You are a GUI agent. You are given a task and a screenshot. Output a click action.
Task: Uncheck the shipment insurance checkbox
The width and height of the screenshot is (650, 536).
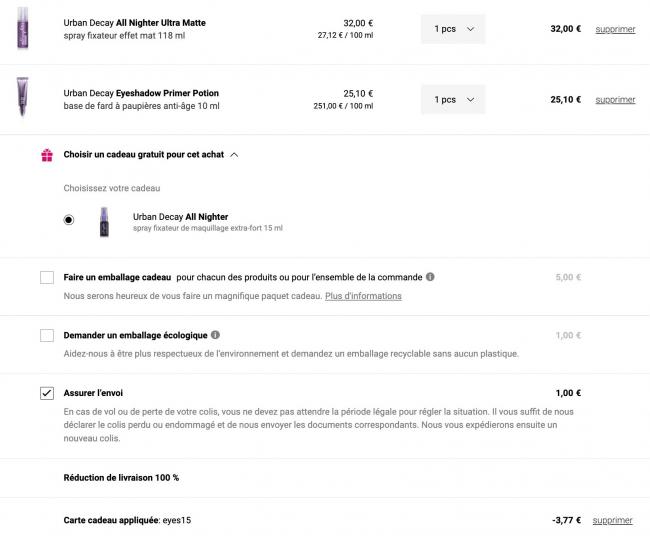(x=47, y=393)
